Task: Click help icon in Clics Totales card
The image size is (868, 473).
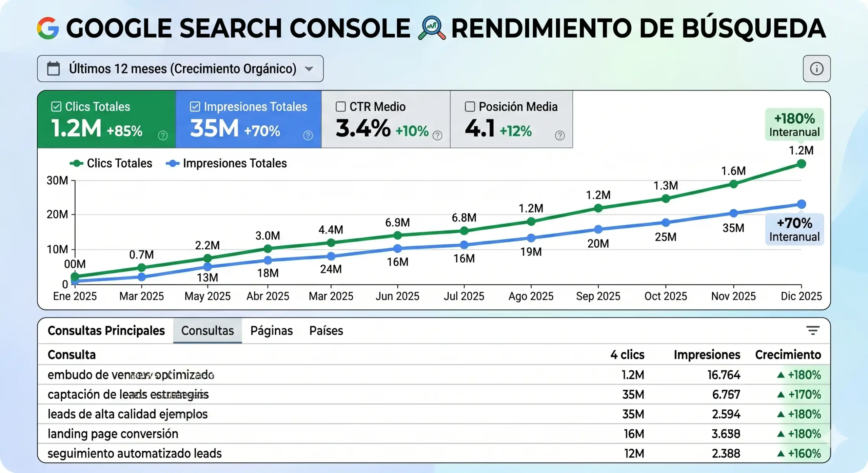Action: 163,136
